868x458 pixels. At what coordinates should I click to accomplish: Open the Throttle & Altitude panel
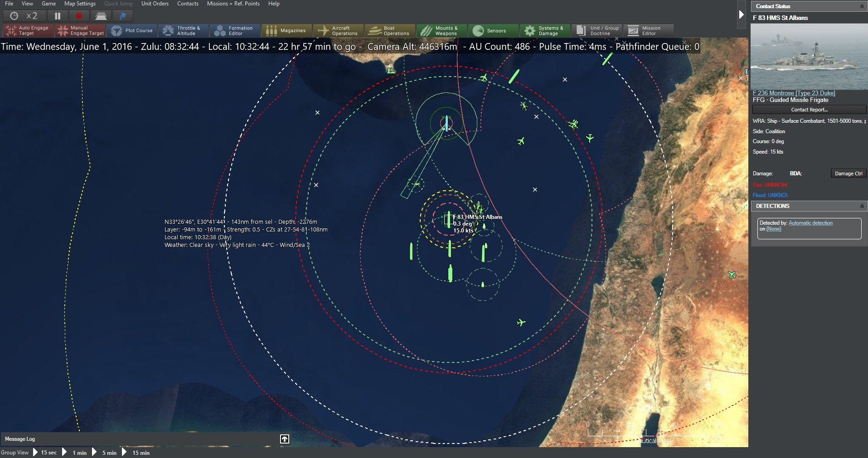point(183,30)
